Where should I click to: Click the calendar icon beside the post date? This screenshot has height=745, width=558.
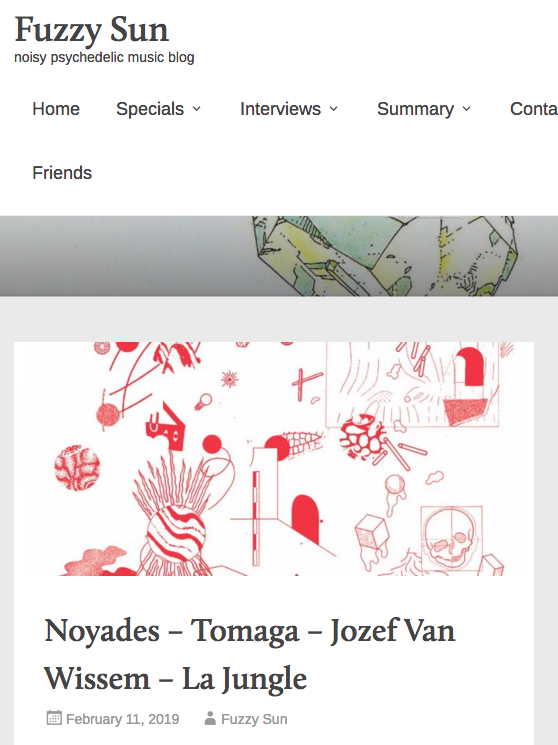(54, 718)
